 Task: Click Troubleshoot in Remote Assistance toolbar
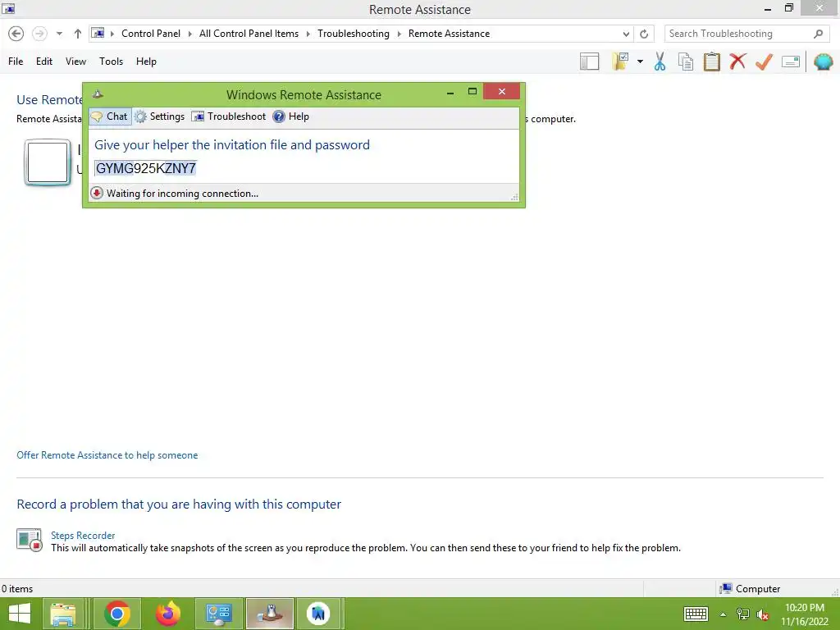[x=229, y=116]
